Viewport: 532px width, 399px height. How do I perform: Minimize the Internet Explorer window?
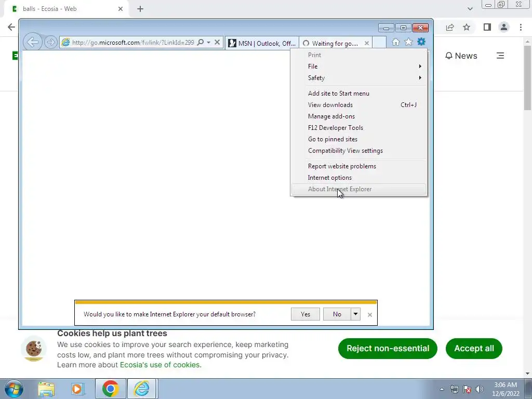click(x=386, y=28)
